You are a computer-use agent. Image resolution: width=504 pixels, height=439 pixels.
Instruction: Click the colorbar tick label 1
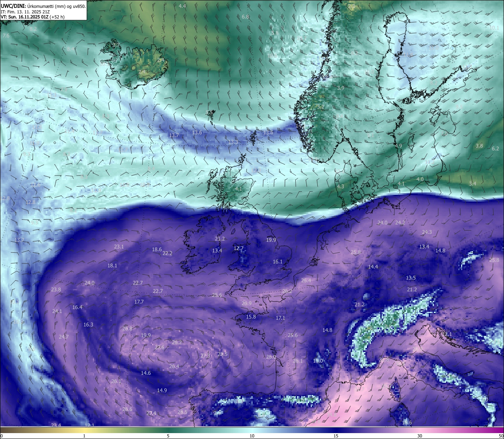(85, 436)
